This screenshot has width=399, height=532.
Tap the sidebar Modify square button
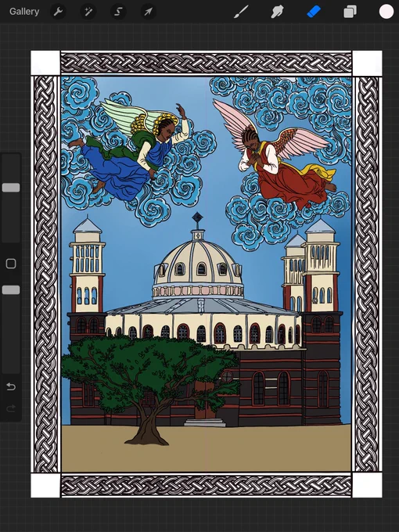[x=11, y=264]
